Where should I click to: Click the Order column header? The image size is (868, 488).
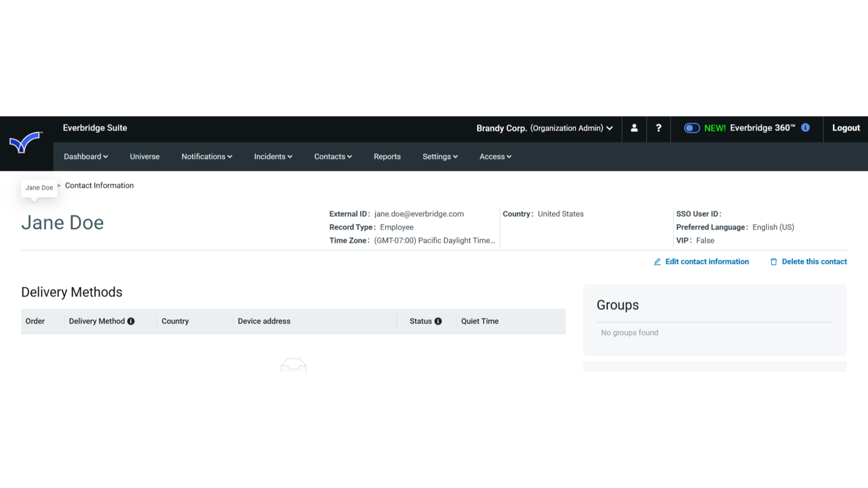[35, 321]
